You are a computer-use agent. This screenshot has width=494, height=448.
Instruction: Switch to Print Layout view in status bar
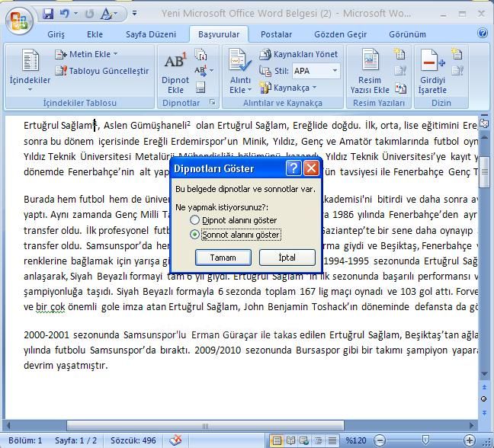point(276,440)
